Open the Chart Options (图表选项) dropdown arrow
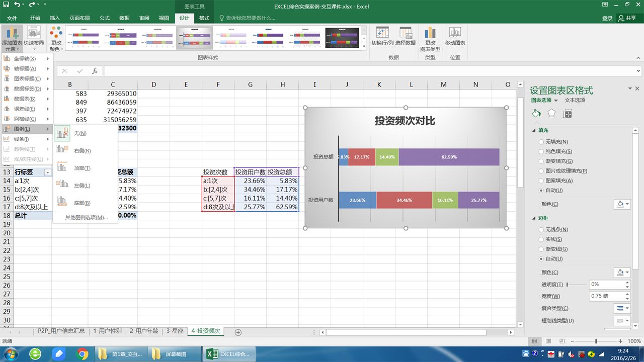 tap(556, 101)
